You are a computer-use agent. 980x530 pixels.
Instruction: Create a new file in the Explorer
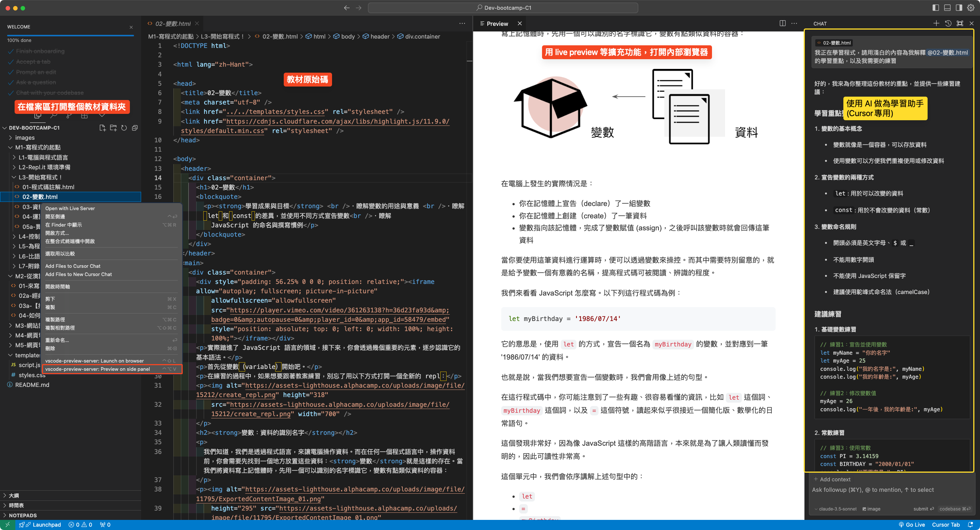pyautogui.click(x=102, y=128)
